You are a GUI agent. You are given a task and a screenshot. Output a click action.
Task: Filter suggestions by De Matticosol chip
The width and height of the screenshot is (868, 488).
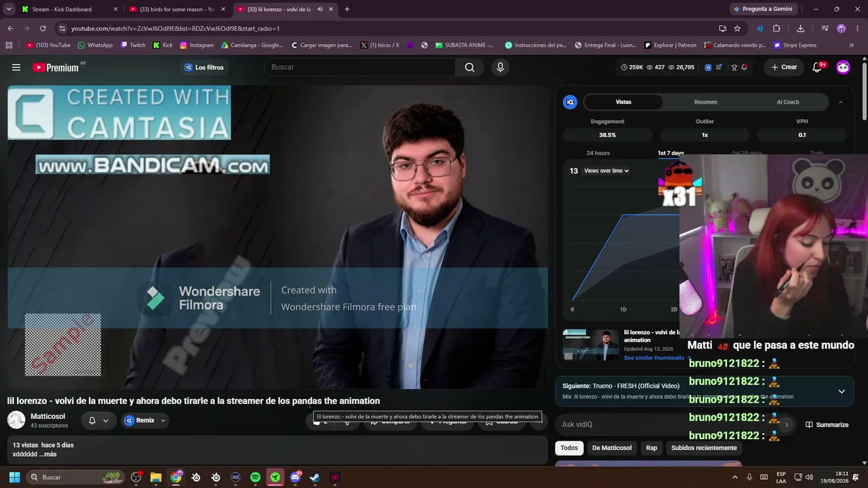(612, 448)
